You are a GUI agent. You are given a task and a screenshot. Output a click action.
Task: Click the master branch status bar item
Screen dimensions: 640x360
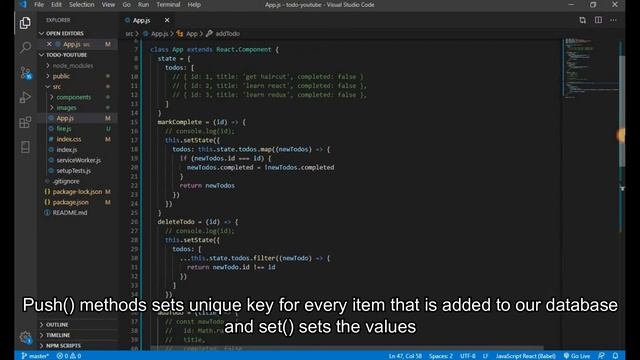click(x=35, y=356)
